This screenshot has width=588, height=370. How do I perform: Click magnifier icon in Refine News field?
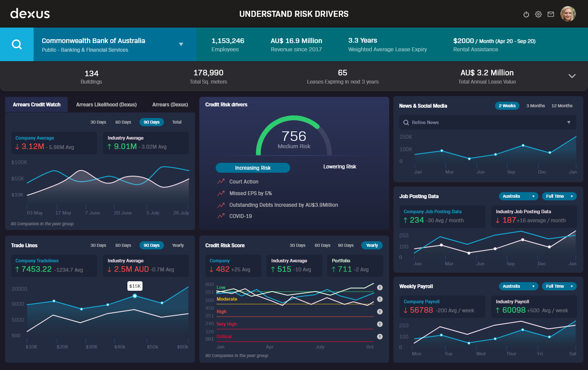point(406,122)
